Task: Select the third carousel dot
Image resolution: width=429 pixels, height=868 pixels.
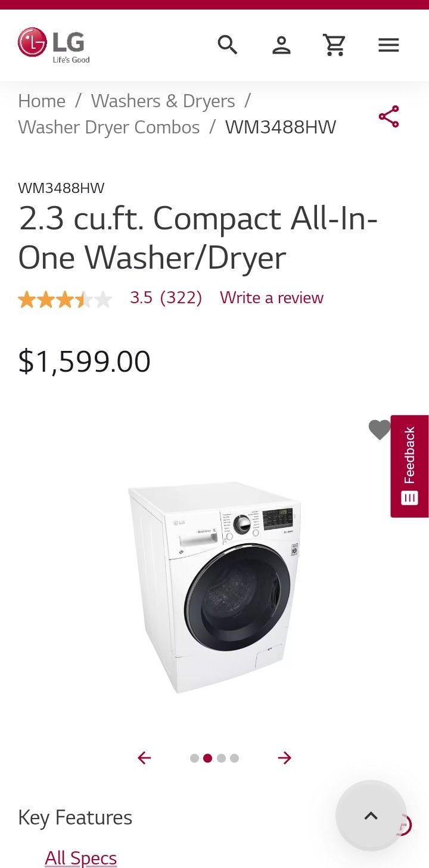Action: point(221,758)
